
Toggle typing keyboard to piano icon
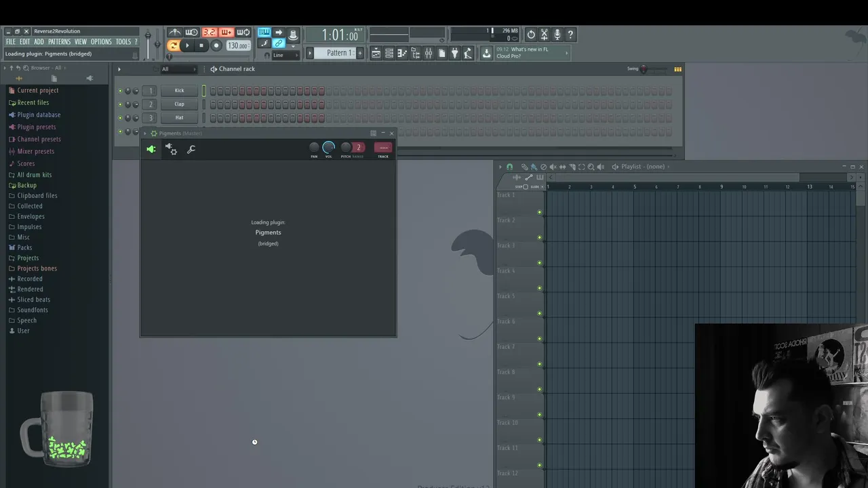coord(264,32)
